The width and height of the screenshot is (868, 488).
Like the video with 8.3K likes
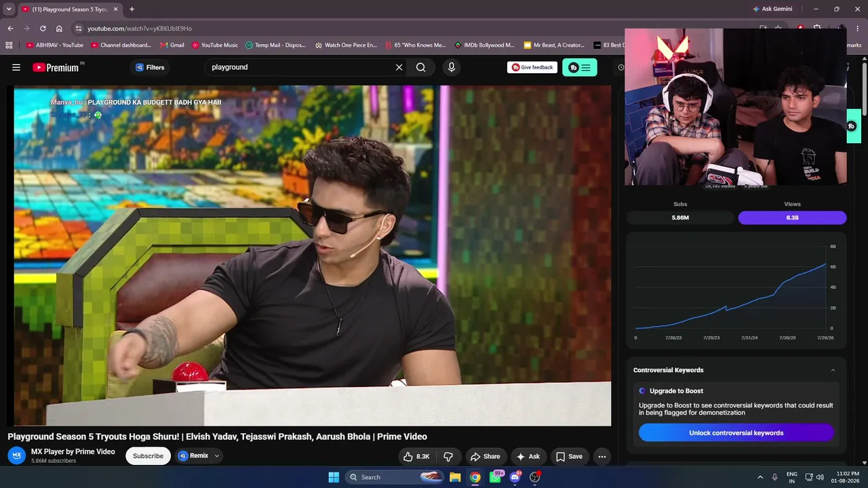[416, 457]
